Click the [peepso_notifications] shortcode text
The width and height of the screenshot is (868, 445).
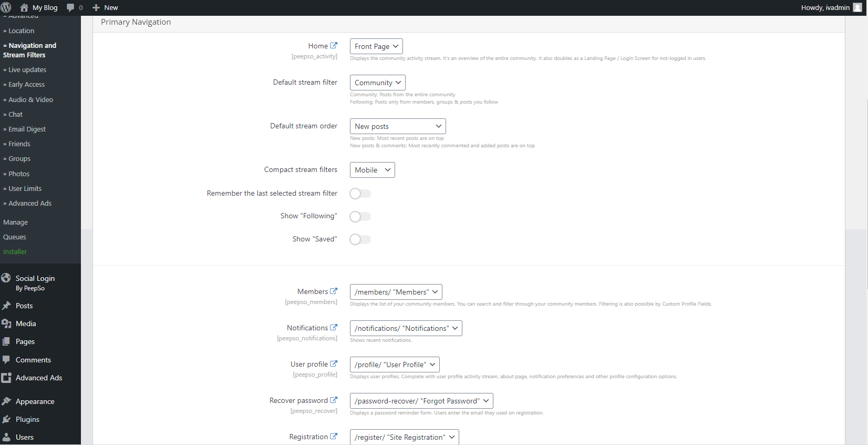tap(307, 338)
